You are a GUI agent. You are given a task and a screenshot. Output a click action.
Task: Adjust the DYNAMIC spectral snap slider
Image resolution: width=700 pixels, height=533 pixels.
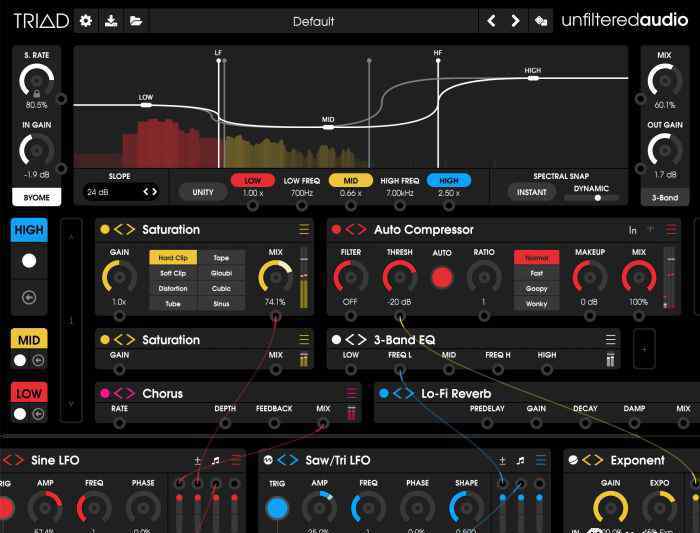(591, 198)
